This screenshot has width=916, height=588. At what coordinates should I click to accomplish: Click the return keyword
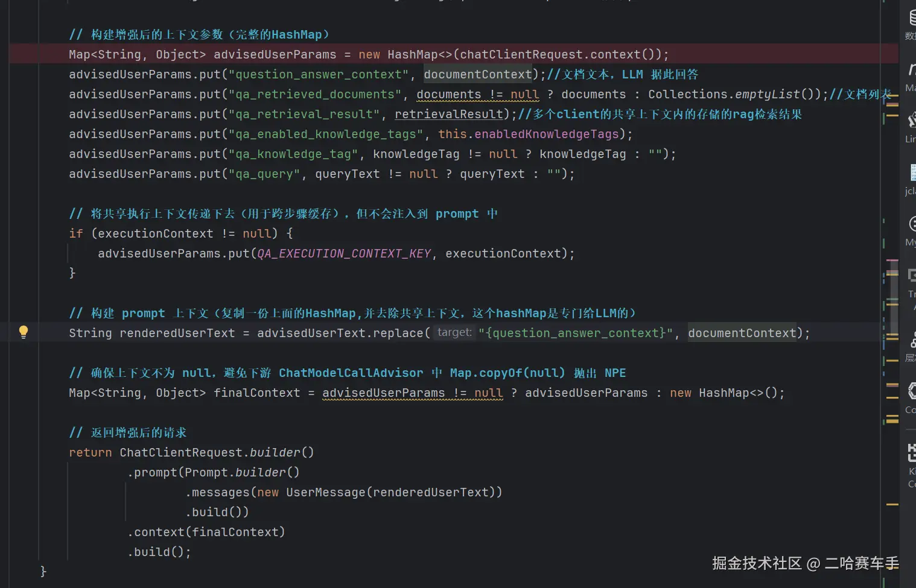[x=91, y=452]
